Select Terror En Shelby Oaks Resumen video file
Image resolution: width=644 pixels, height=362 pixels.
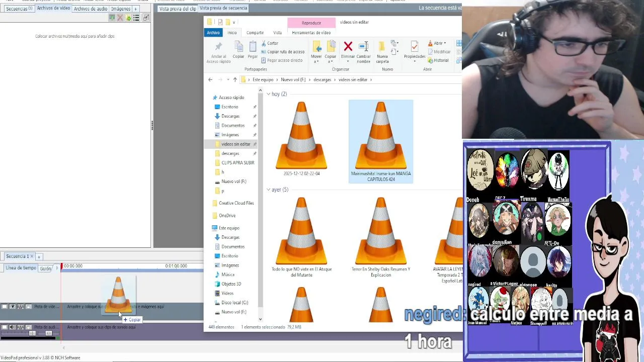(x=381, y=237)
